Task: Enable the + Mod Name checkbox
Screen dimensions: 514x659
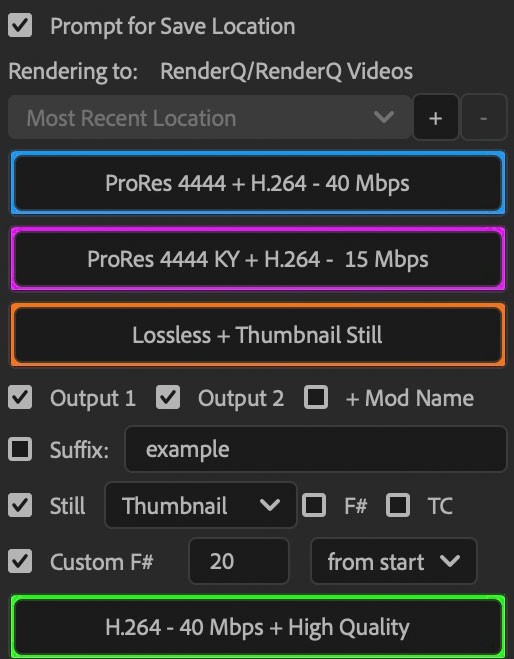Action: (316, 397)
